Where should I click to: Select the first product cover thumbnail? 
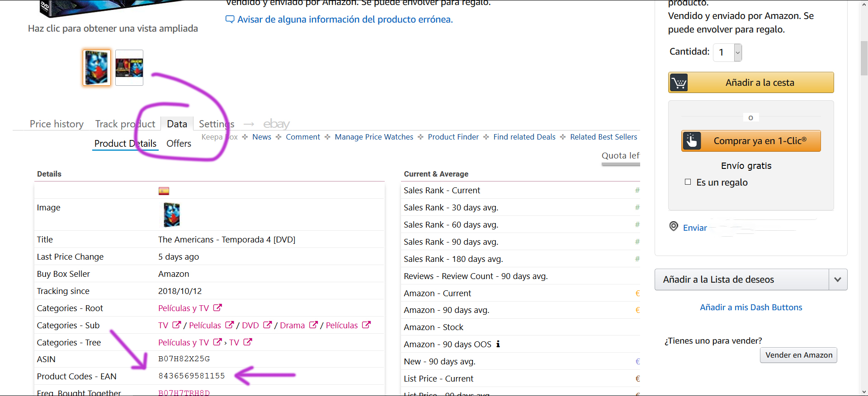97,68
